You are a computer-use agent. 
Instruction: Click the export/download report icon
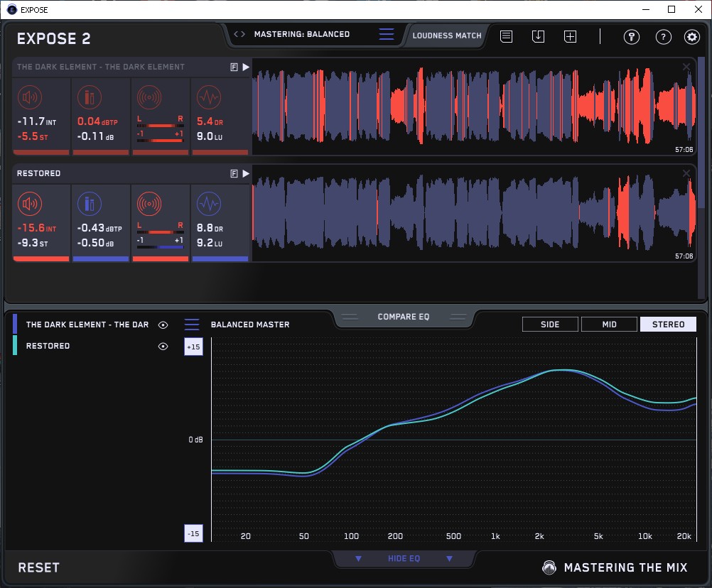pos(538,36)
